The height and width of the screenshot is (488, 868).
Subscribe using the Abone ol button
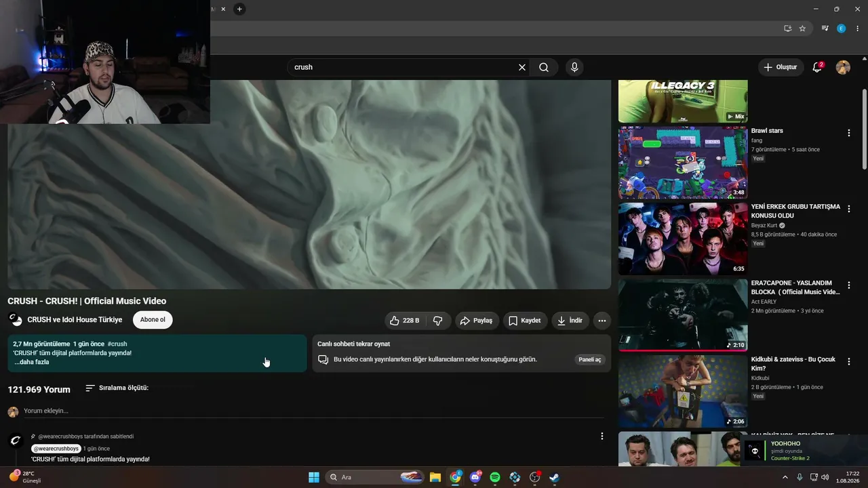click(153, 320)
